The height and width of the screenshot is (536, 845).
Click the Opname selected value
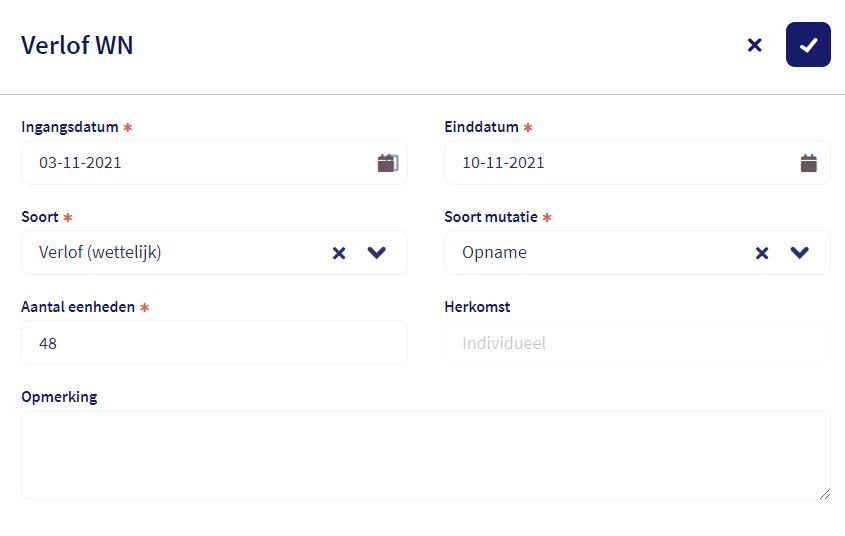coord(494,253)
